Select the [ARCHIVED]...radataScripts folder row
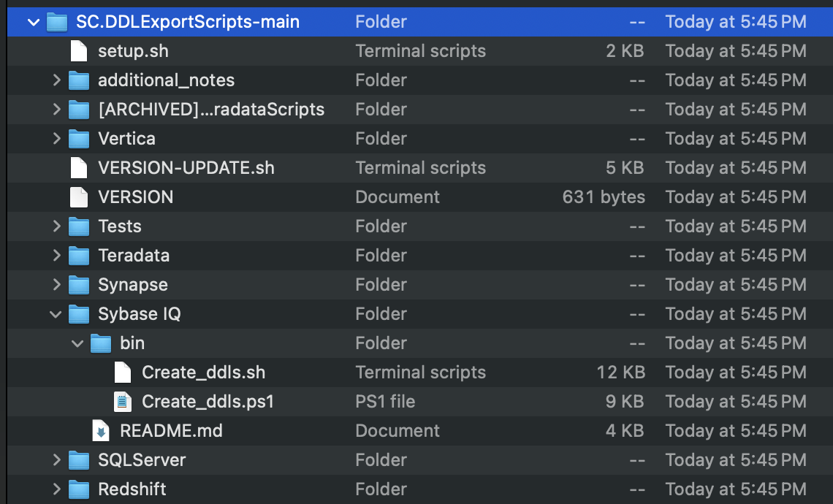Screen dimensions: 833x504 (210, 110)
